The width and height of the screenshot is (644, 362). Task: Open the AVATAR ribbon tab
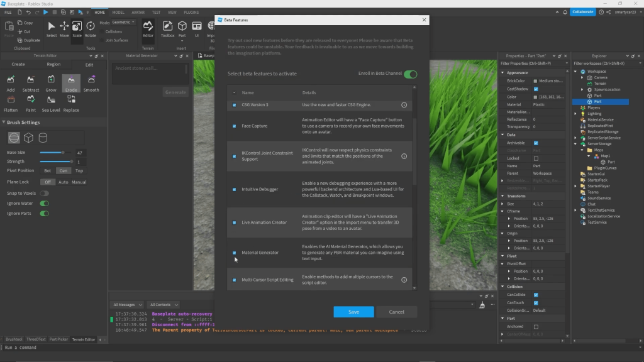[138, 13]
